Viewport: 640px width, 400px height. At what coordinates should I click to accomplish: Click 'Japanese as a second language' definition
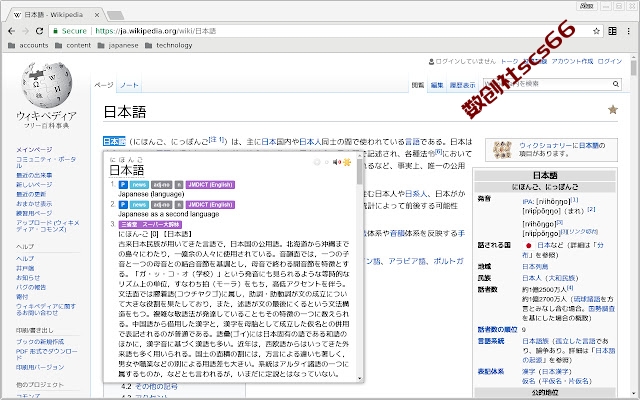coord(169,214)
